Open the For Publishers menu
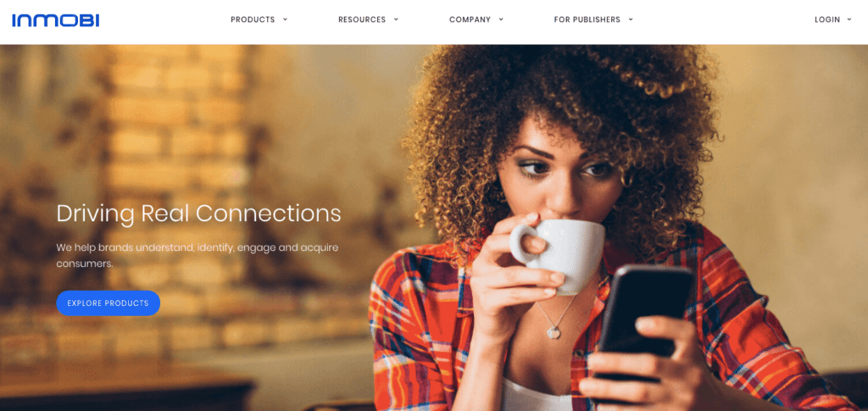The width and height of the screenshot is (868, 411). coord(587,19)
